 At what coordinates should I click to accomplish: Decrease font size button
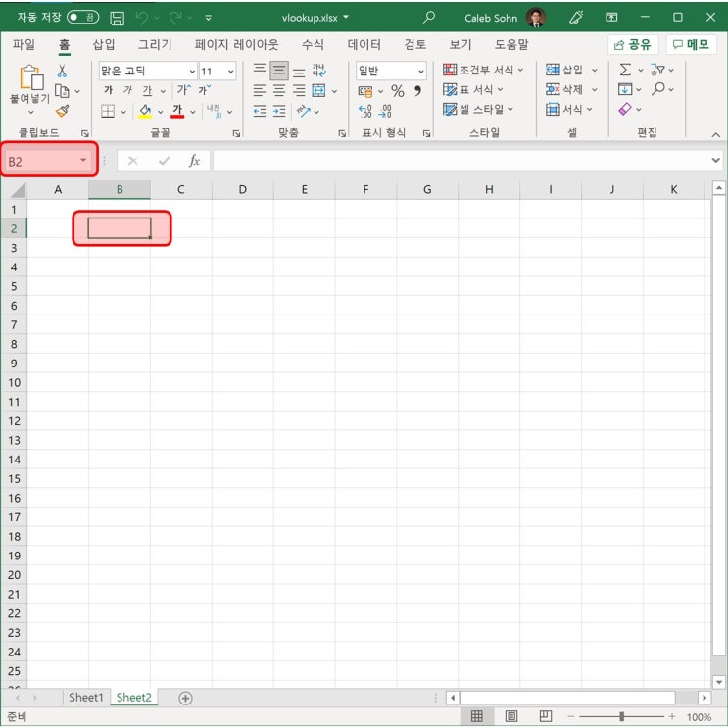[x=204, y=89]
